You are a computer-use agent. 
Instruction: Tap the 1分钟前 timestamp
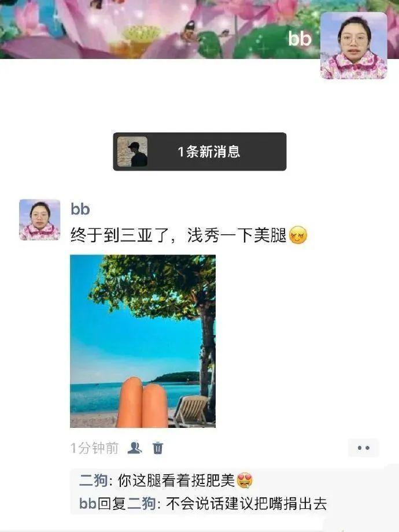coord(95,448)
